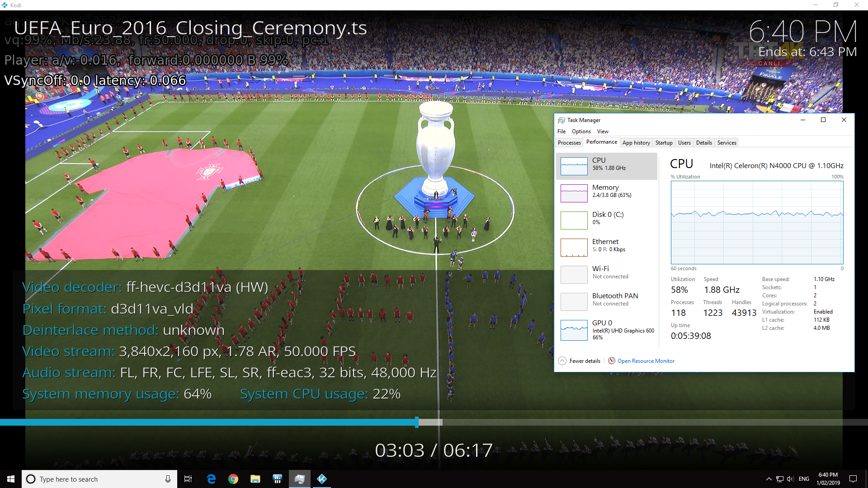Switch to the Performance tab
Screen dimensions: 868x488
point(602,142)
